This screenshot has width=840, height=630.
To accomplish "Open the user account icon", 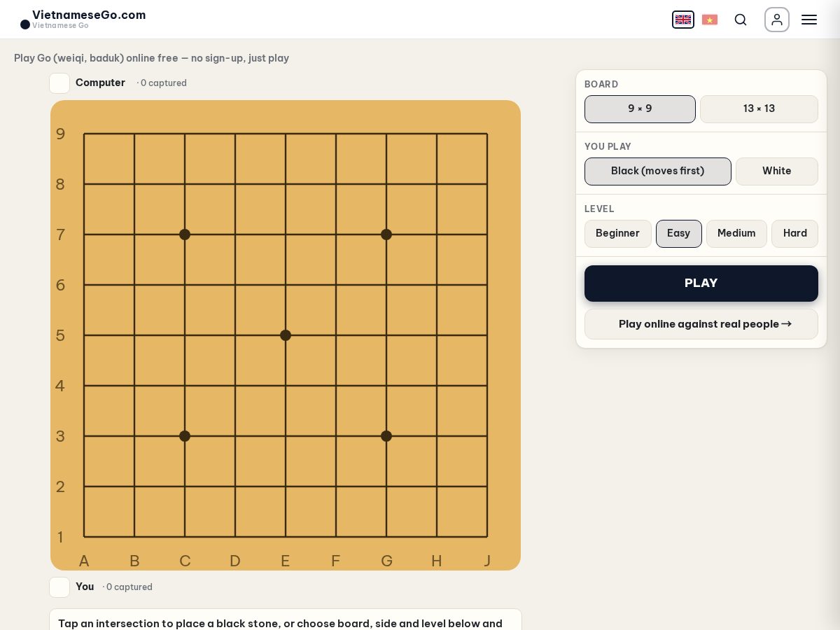I will (777, 20).
